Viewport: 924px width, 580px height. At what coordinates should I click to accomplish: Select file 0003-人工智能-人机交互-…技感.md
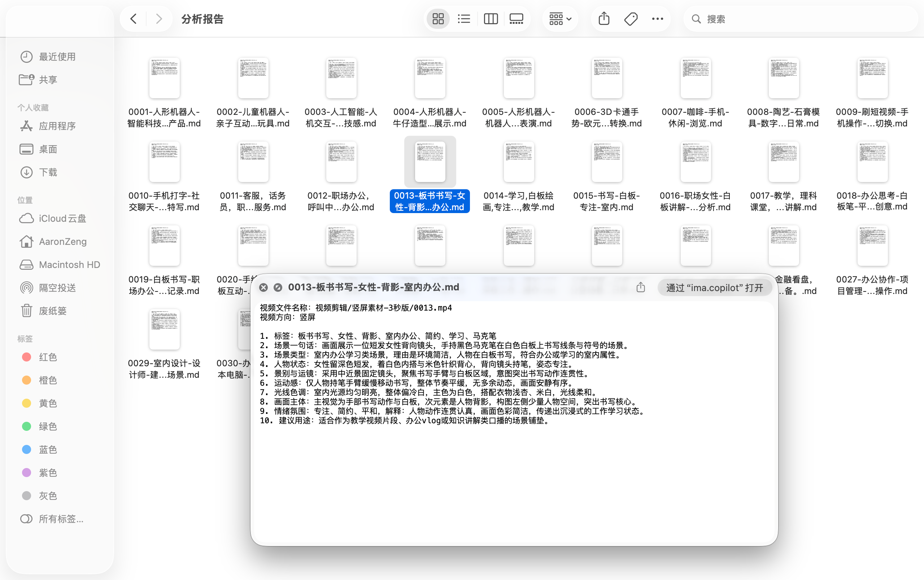(x=341, y=93)
